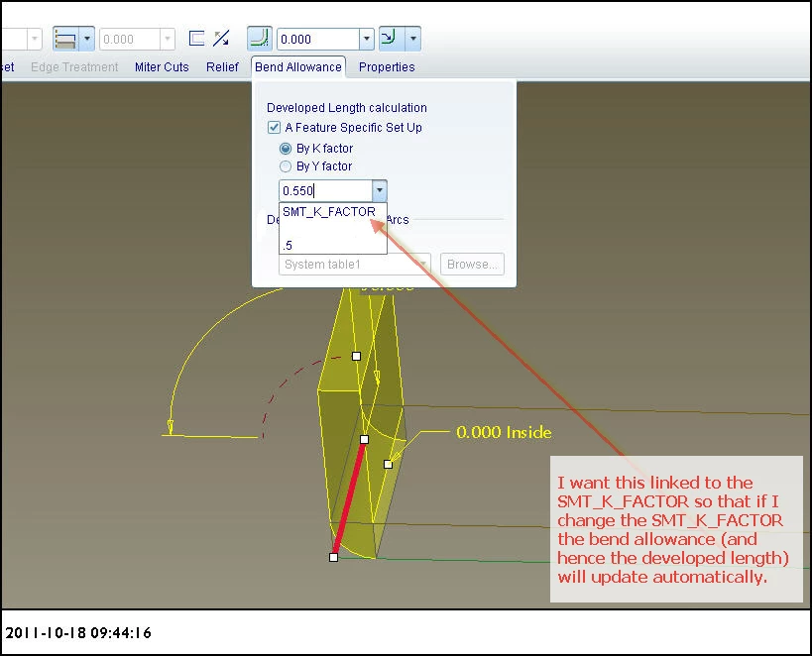The width and height of the screenshot is (812, 656).
Task: Click the wall thickness side icon in toolbar
Action: [x=65, y=40]
